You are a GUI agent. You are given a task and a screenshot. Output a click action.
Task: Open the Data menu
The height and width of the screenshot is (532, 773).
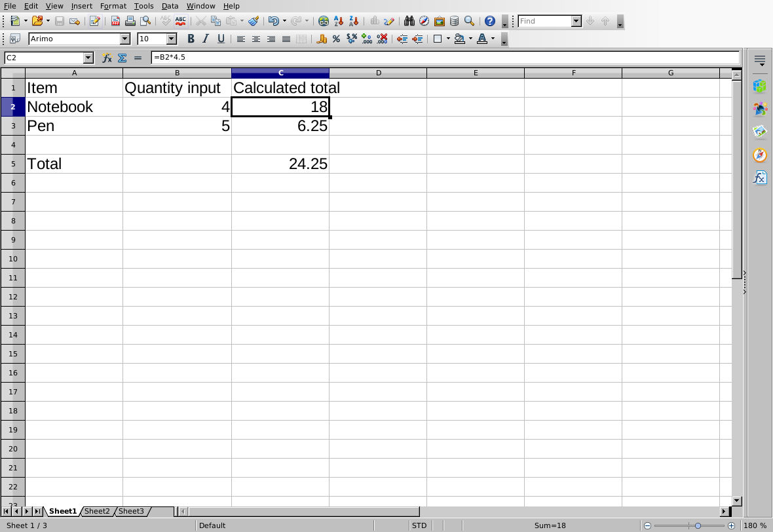point(170,6)
